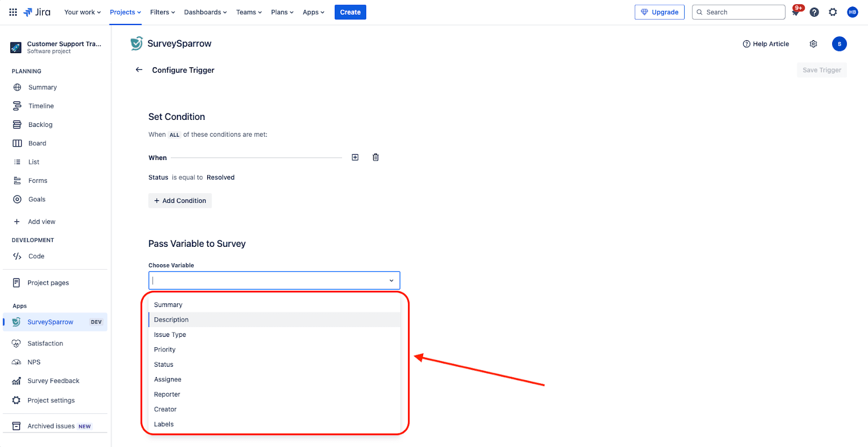Open the Filters dropdown menu

(162, 12)
